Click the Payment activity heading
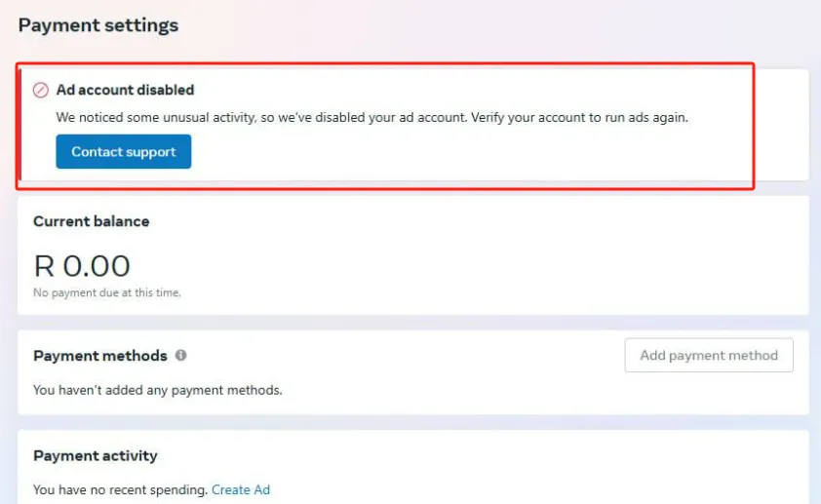This screenshot has height=504, width=821. (96, 455)
